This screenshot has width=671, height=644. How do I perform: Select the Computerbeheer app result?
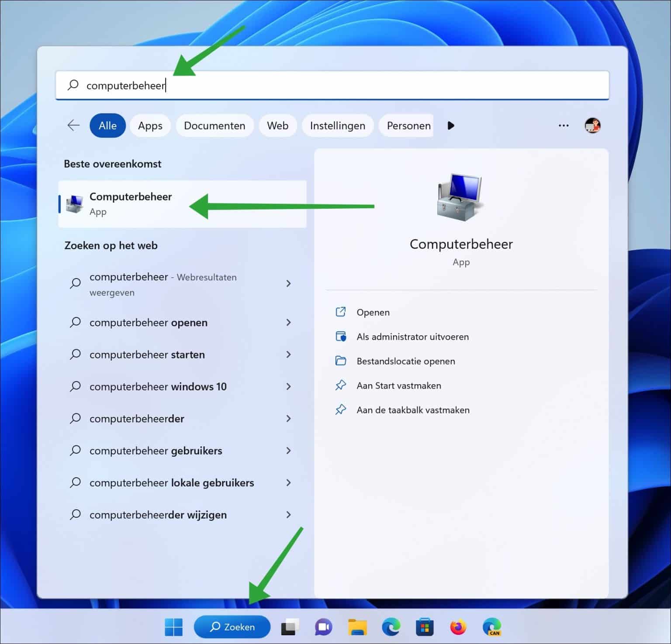(131, 203)
